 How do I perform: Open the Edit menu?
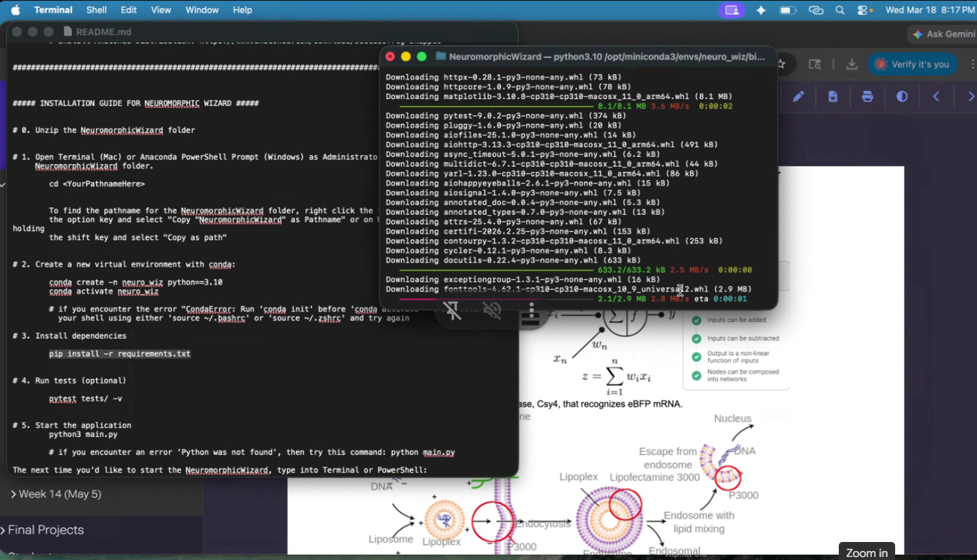point(129,10)
